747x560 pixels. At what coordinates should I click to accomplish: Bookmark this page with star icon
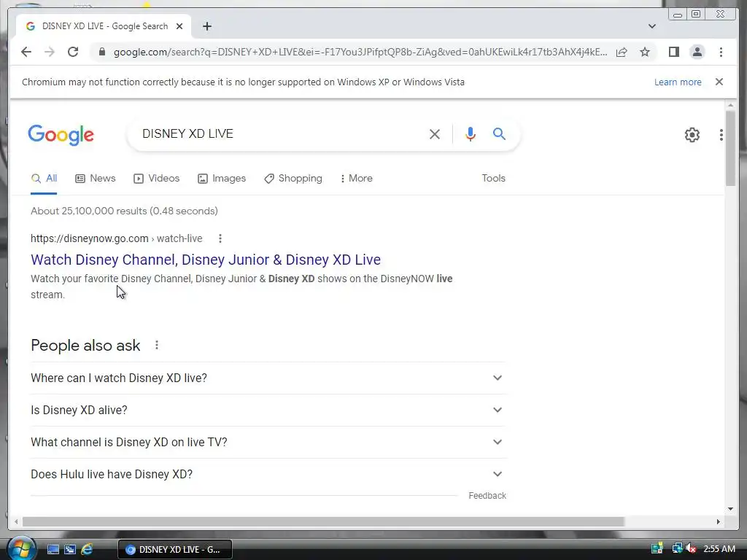[x=645, y=52]
